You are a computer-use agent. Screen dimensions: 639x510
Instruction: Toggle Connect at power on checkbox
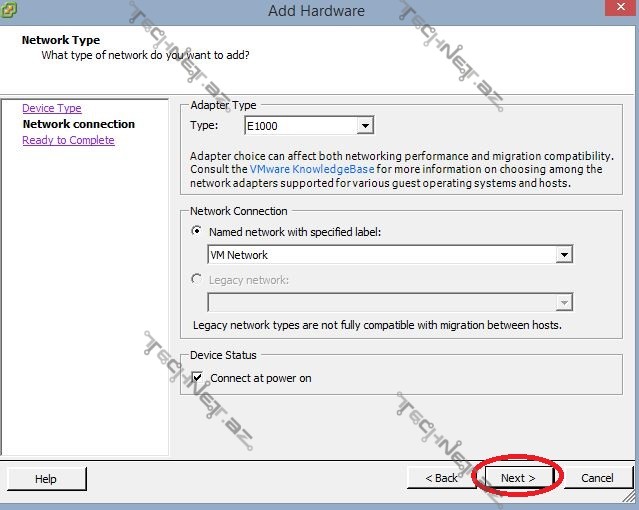click(x=196, y=378)
